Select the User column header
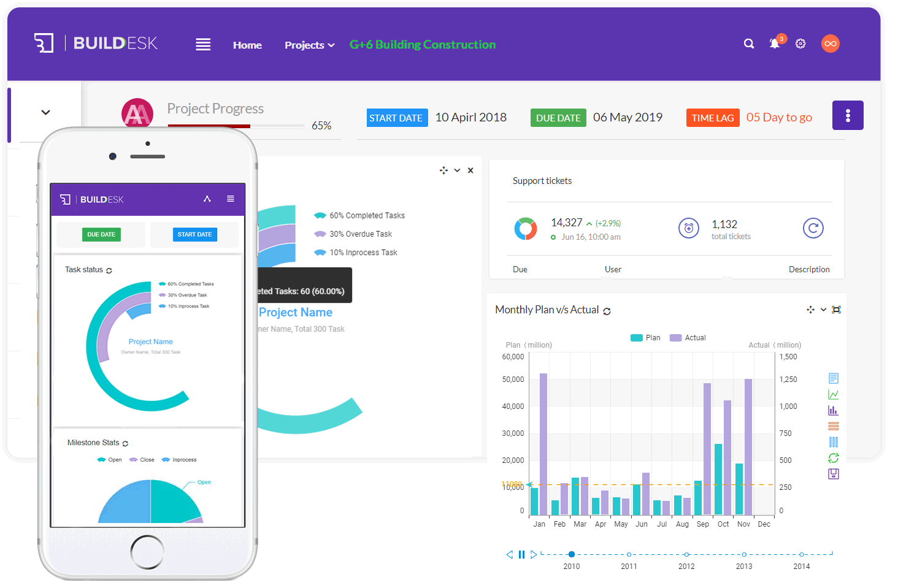898x588 pixels. pyautogui.click(x=613, y=269)
